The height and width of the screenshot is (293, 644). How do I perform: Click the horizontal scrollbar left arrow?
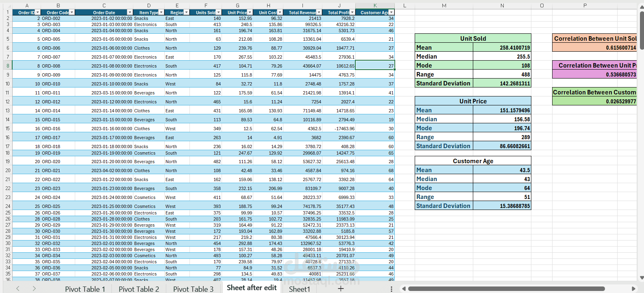(404, 289)
